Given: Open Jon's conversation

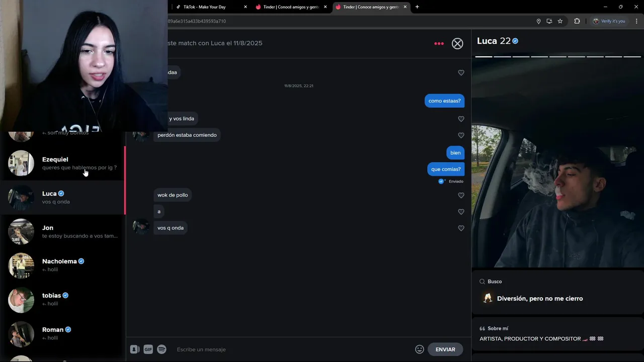Looking at the screenshot, I should pyautogui.click(x=62, y=232).
